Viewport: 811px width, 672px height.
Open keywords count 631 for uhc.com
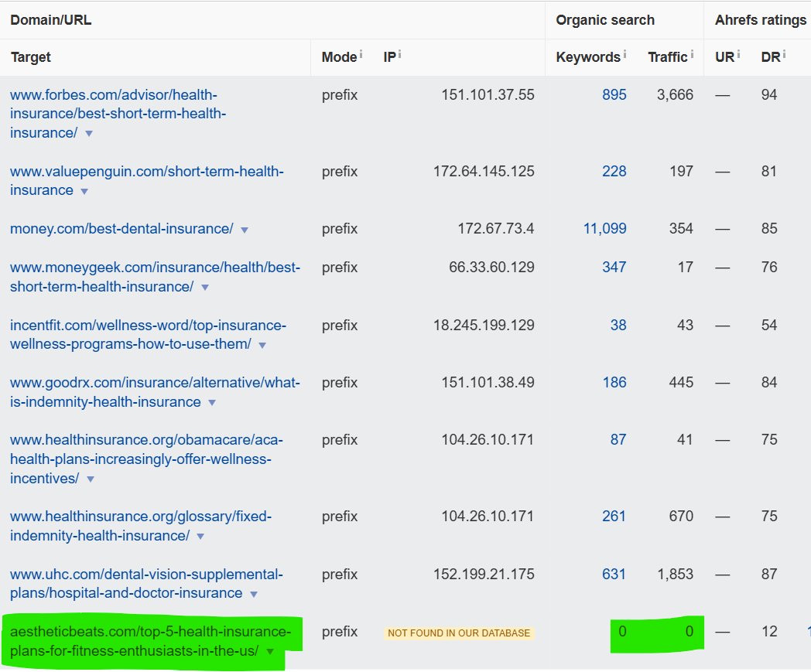[x=614, y=575]
